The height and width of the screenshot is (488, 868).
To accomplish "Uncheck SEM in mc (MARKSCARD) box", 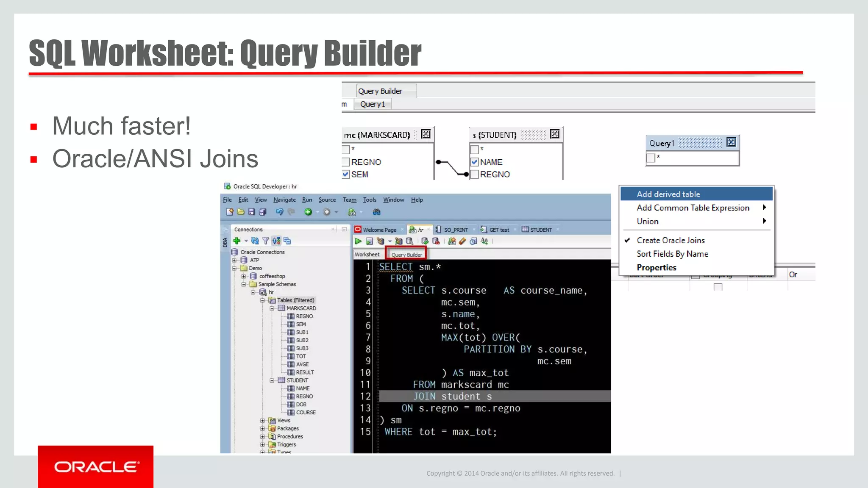I will (346, 174).
